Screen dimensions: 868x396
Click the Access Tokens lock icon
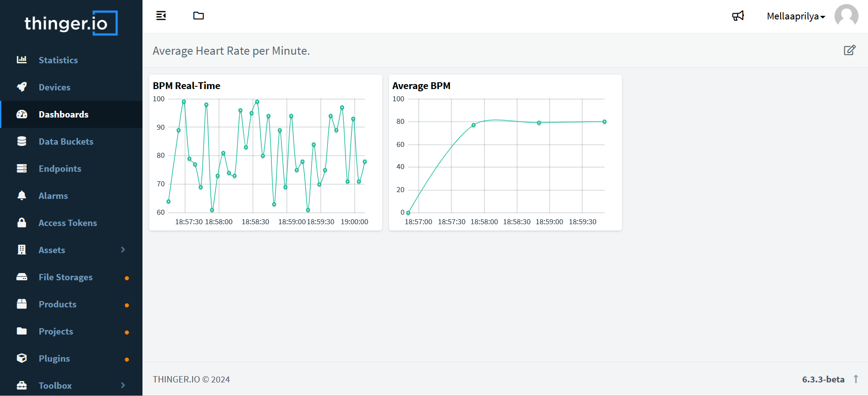point(22,223)
